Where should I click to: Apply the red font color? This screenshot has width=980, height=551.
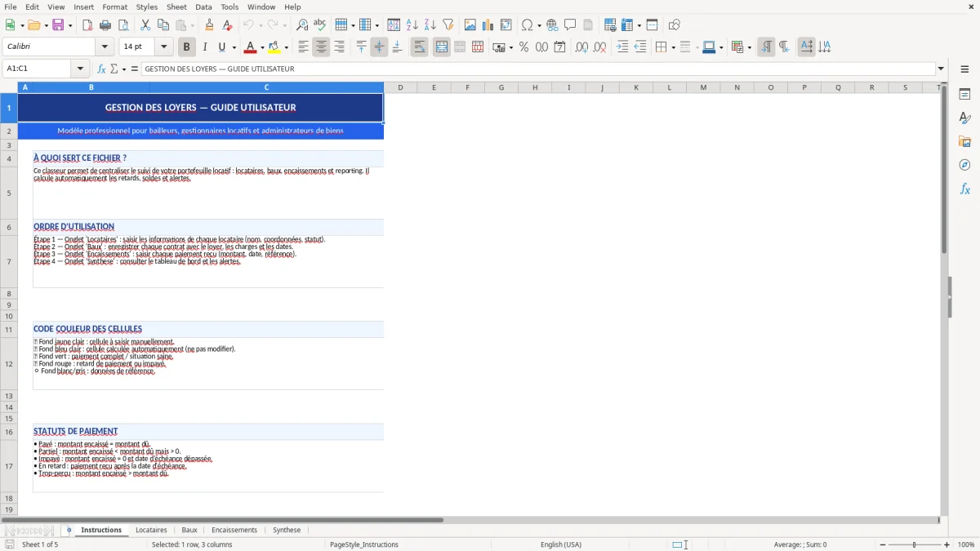[250, 47]
